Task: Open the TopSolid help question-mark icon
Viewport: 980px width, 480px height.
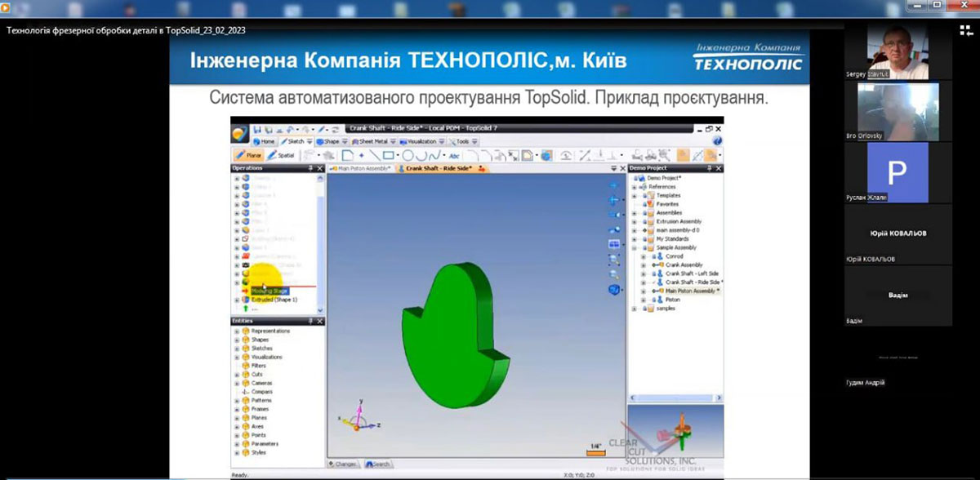Action: click(718, 141)
